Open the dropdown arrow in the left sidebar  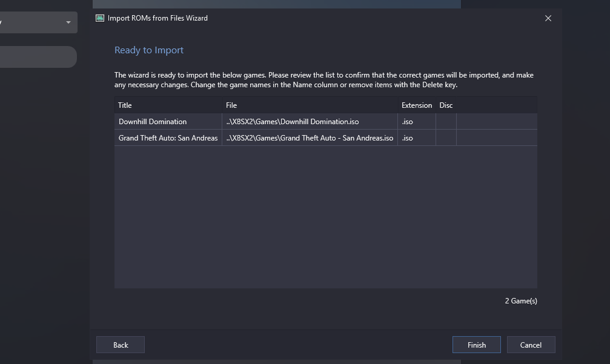pyautogui.click(x=68, y=22)
